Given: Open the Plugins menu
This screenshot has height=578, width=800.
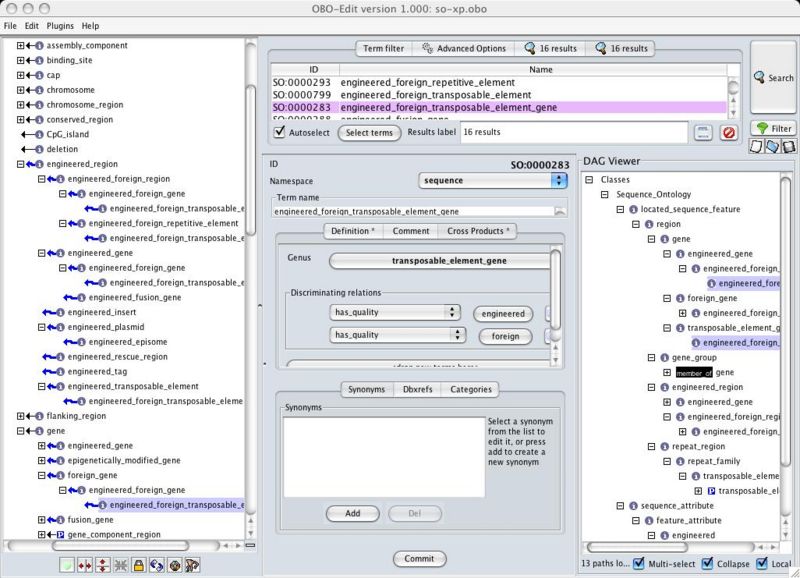Looking at the screenshot, I should point(60,26).
